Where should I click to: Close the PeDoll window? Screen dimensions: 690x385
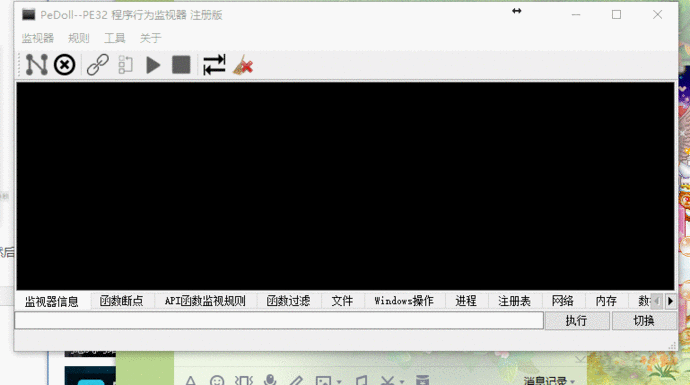[x=657, y=15]
